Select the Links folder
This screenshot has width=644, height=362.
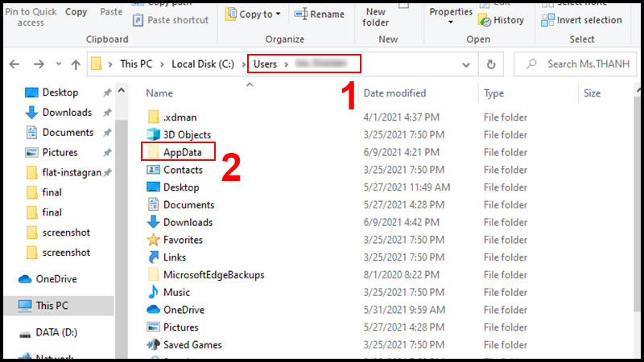[167, 257]
